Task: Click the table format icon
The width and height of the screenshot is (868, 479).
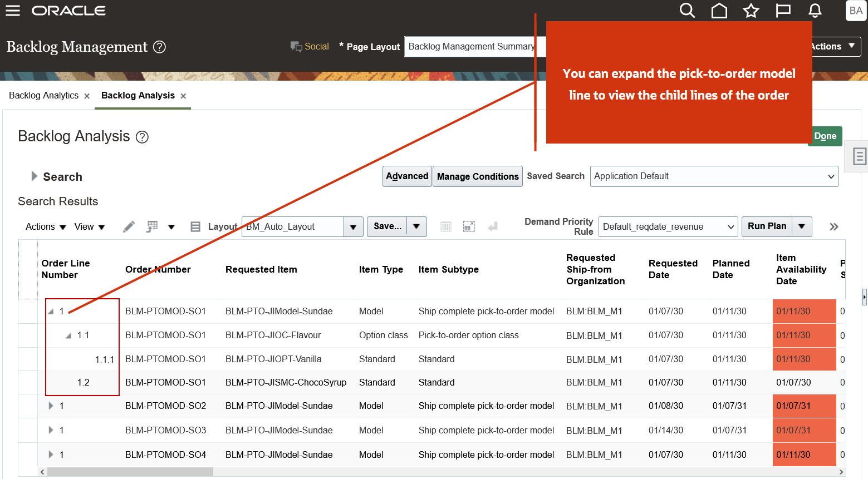Action: coord(152,226)
